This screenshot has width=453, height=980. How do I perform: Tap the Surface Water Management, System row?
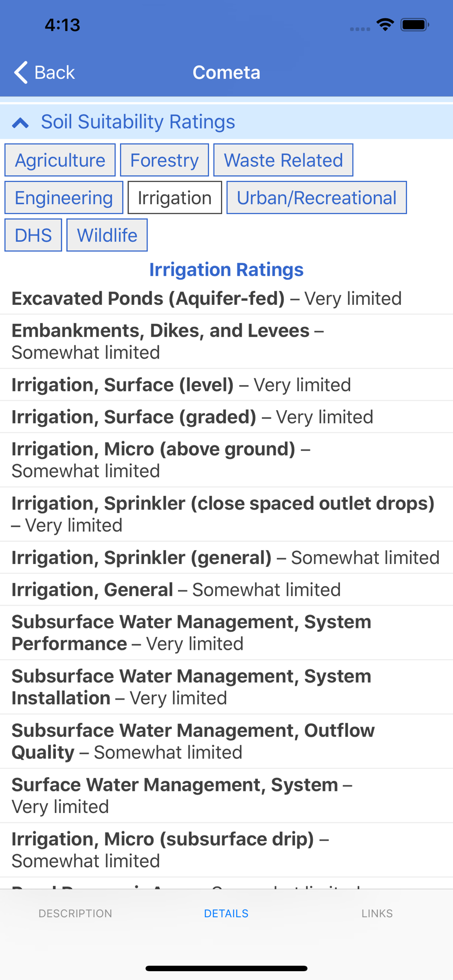click(x=226, y=796)
